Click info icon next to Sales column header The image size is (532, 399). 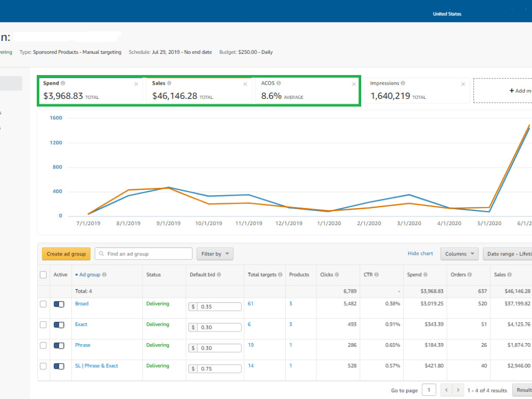tap(509, 275)
